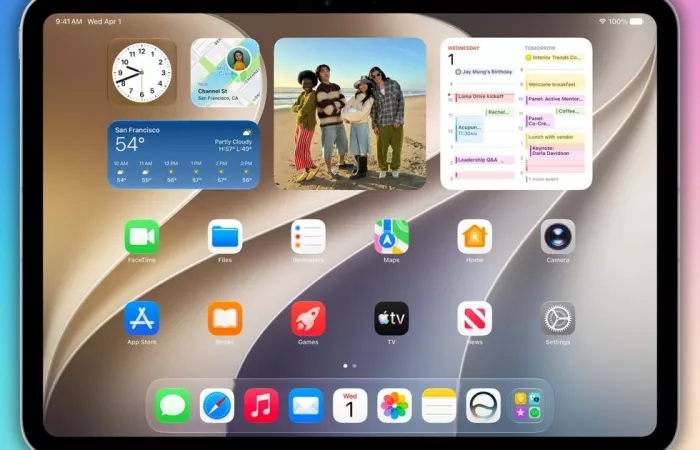Open the Panel: Active Mentor event
This screenshot has width=700, height=450.
click(x=555, y=99)
